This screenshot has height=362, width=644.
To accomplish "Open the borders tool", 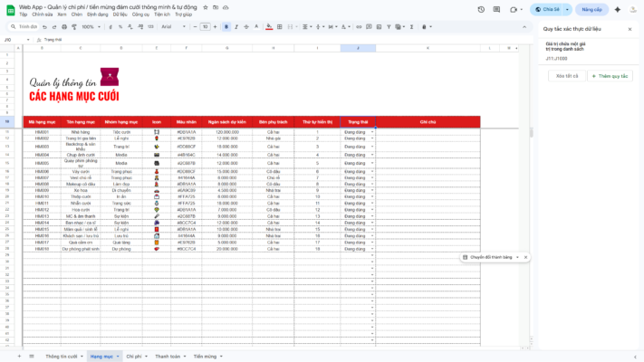I will 280,26.
